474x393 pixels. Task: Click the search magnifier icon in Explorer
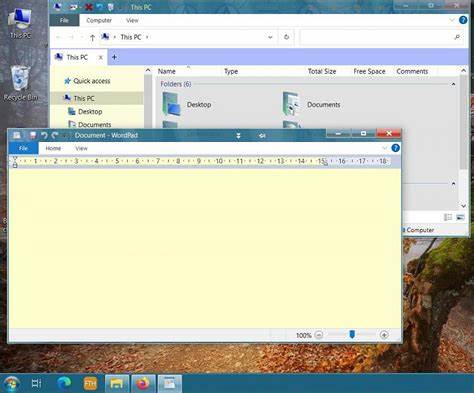[x=457, y=37]
